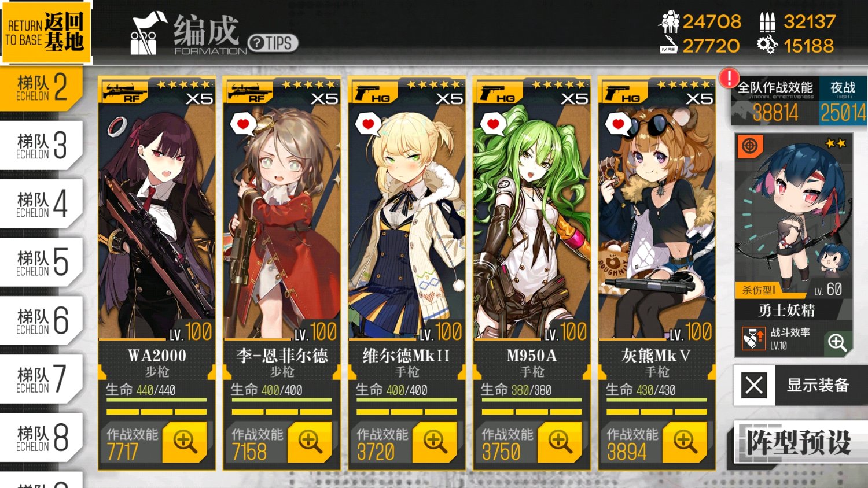Toggle the 显示装备 show equipment option
The image size is (868, 488).
(801, 385)
